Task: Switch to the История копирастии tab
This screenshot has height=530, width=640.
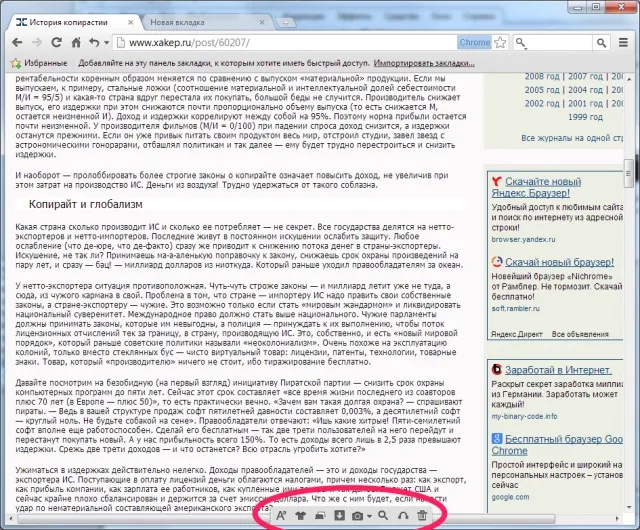Action: [69, 22]
